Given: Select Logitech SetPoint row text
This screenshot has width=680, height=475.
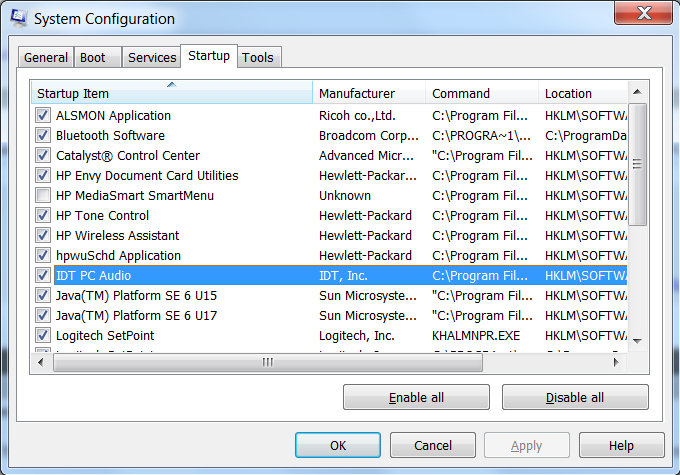Looking at the screenshot, I should tap(105, 335).
